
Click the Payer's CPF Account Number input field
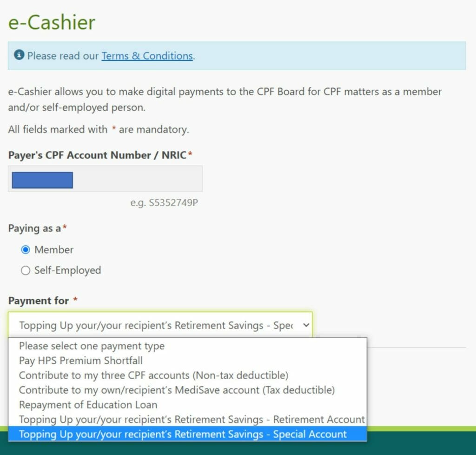105,178
